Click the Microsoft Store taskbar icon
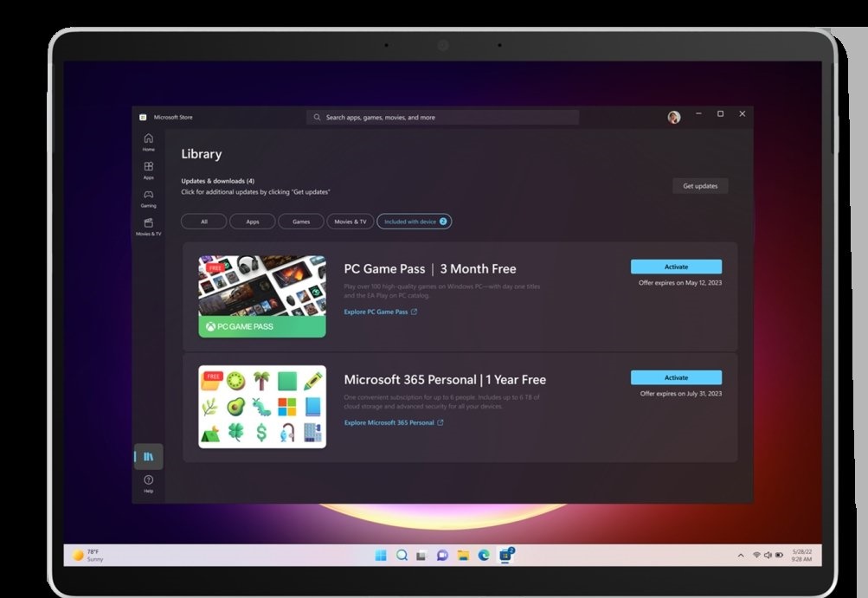The height and width of the screenshot is (598, 868). [506, 555]
